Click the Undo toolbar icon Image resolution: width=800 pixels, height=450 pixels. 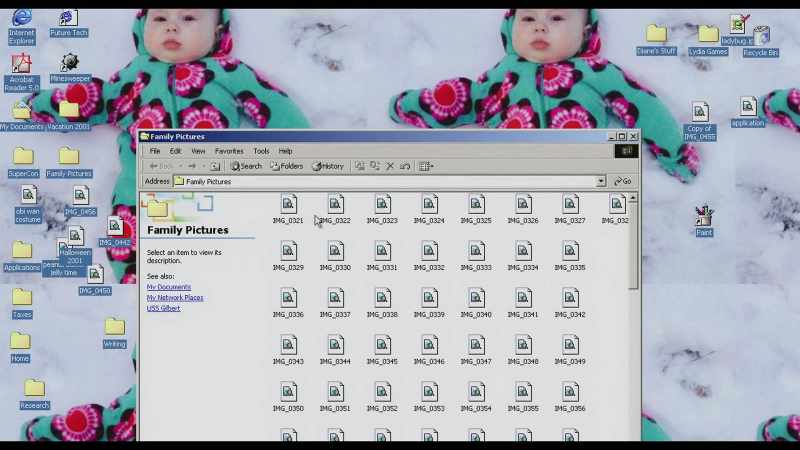tap(405, 166)
